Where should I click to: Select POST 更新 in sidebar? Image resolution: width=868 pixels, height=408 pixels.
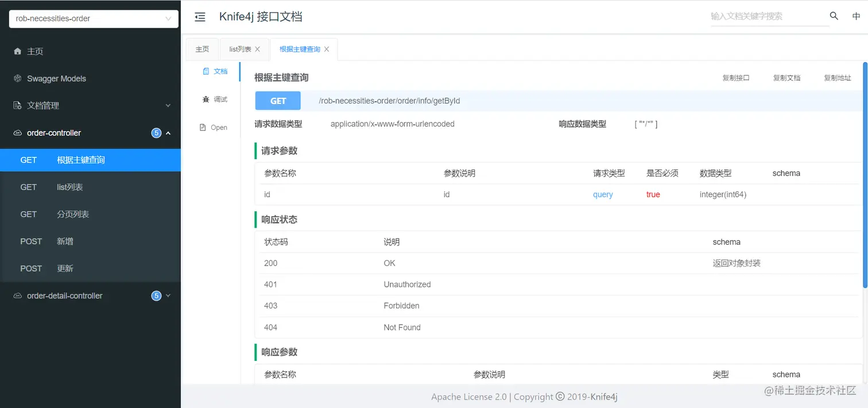click(x=90, y=268)
